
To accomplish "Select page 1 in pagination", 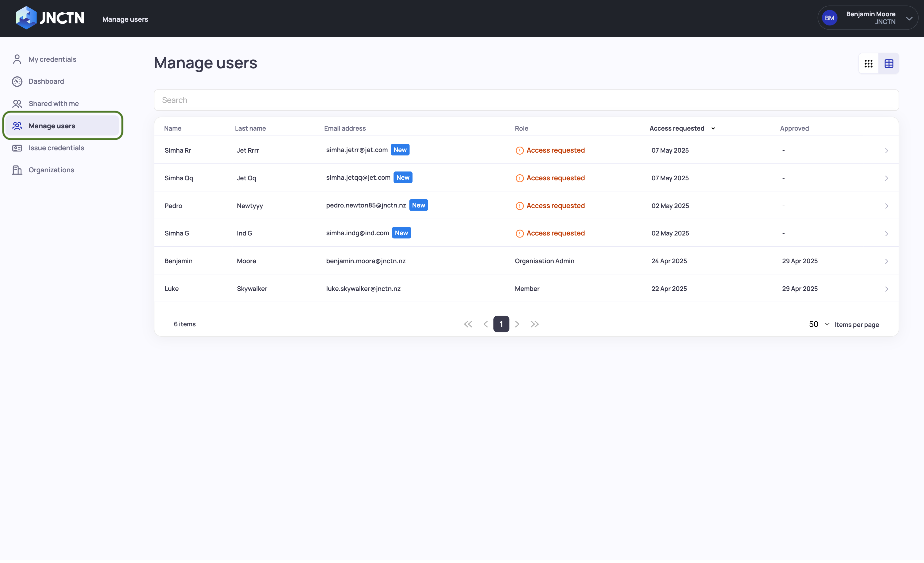I will click(x=501, y=324).
